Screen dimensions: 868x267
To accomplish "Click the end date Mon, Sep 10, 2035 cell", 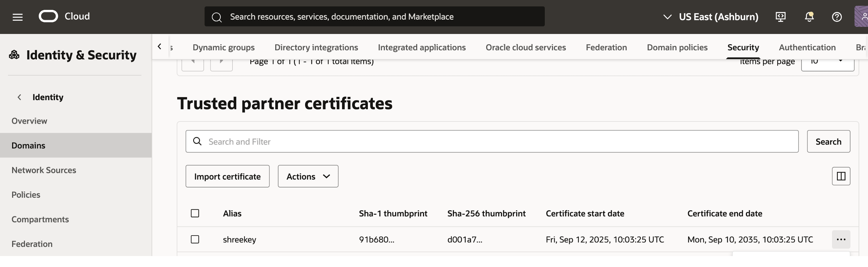I will [x=750, y=239].
